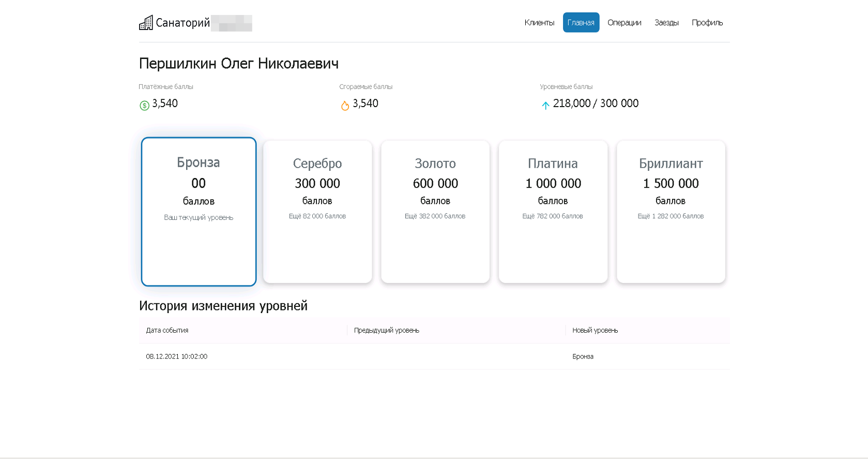Click the Санаторий brand title link
868x459 pixels.
(x=183, y=23)
